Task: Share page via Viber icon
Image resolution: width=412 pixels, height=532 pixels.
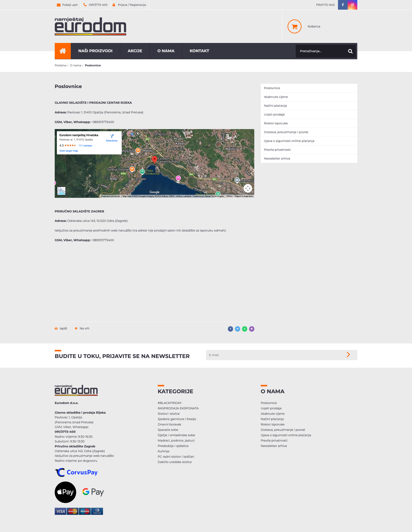Action: 251,329
